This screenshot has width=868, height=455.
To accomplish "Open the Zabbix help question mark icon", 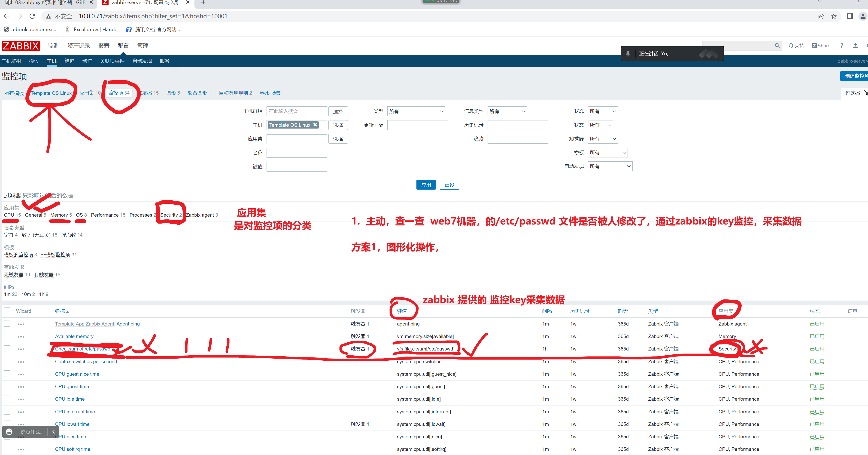I will [841, 46].
